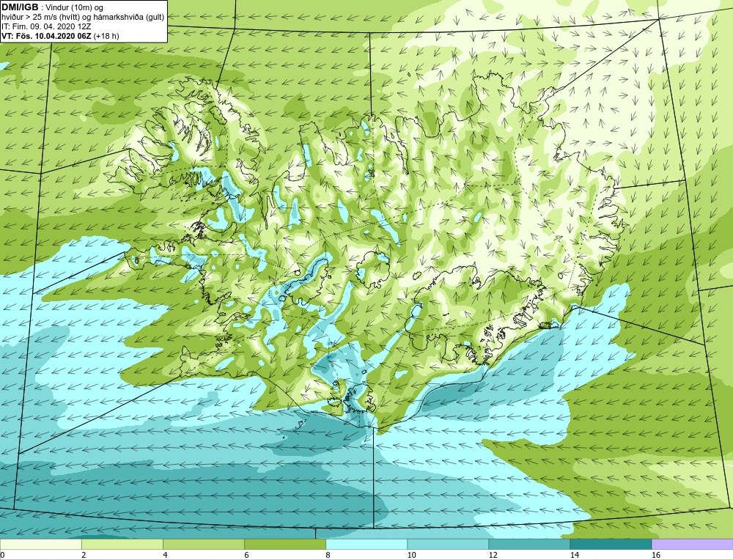
Task: Click the legend scale label '4'
Action: (x=165, y=555)
